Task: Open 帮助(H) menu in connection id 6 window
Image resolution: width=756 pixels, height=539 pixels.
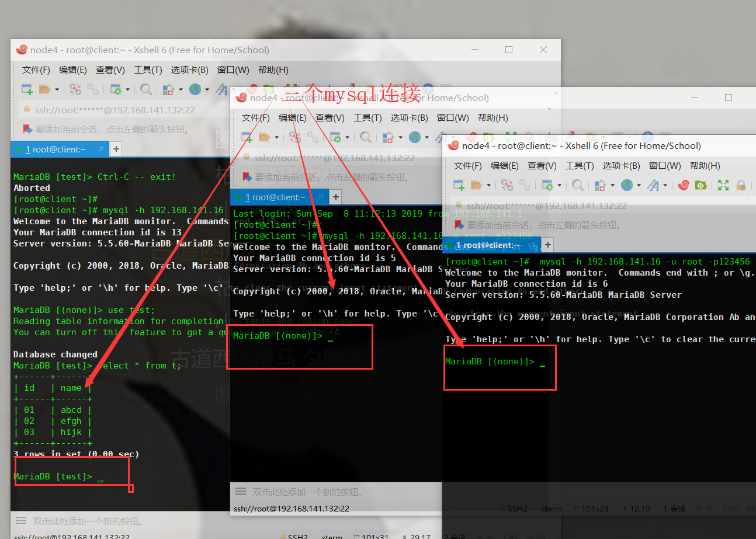Action: pyautogui.click(x=705, y=166)
